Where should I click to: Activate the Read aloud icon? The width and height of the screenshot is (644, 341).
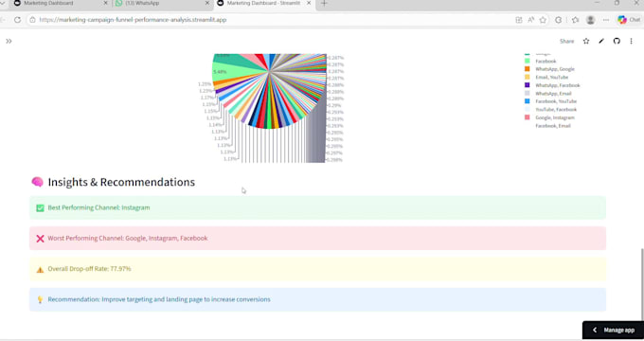pyautogui.click(x=530, y=20)
